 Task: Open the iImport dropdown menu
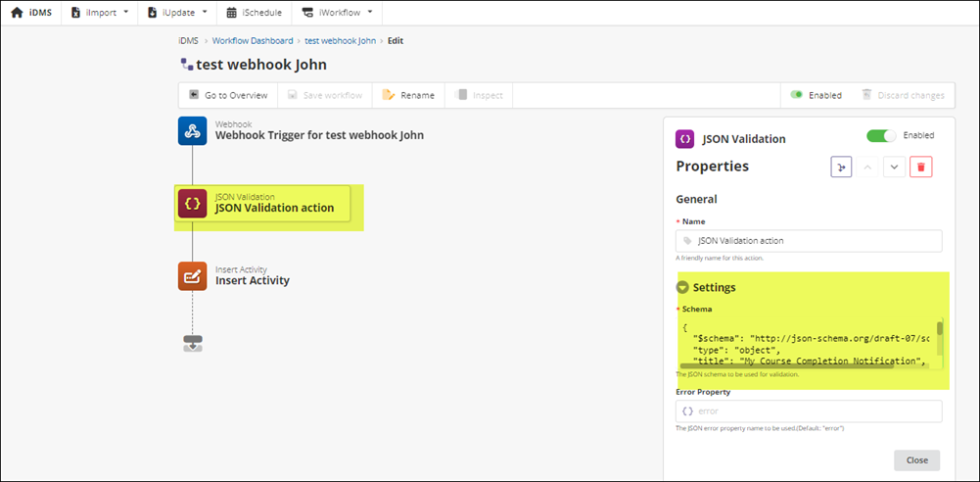tap(100, 13)
